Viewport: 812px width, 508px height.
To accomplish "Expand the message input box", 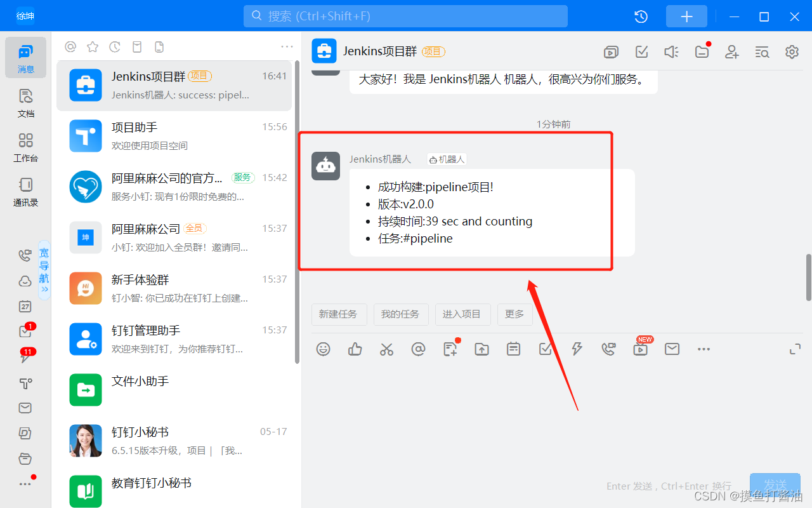I will (x=795, y=349).
